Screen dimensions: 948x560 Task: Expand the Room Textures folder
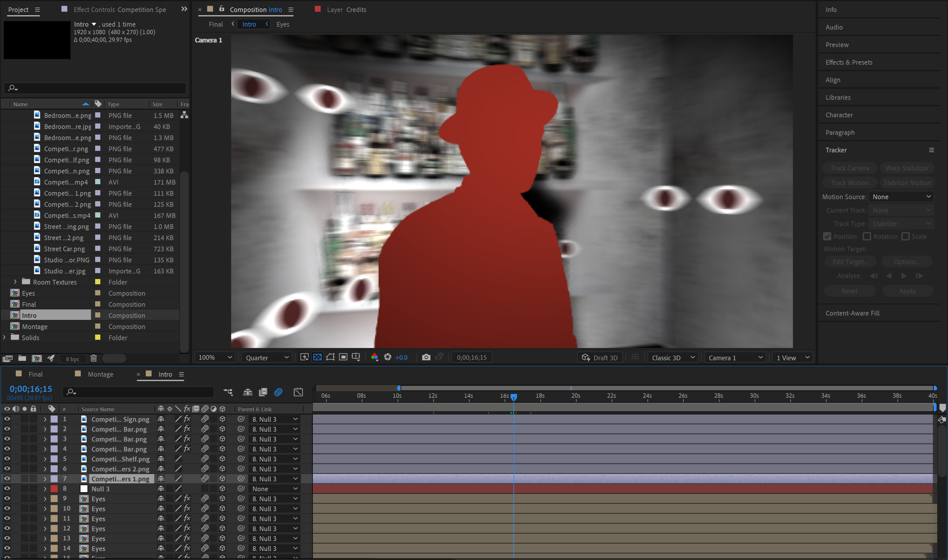click(15, 282)
